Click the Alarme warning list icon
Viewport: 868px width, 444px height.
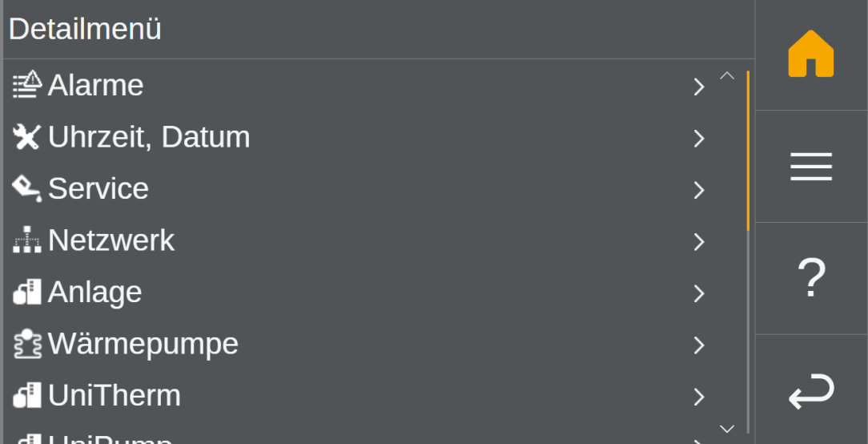[x=27, y=85]
